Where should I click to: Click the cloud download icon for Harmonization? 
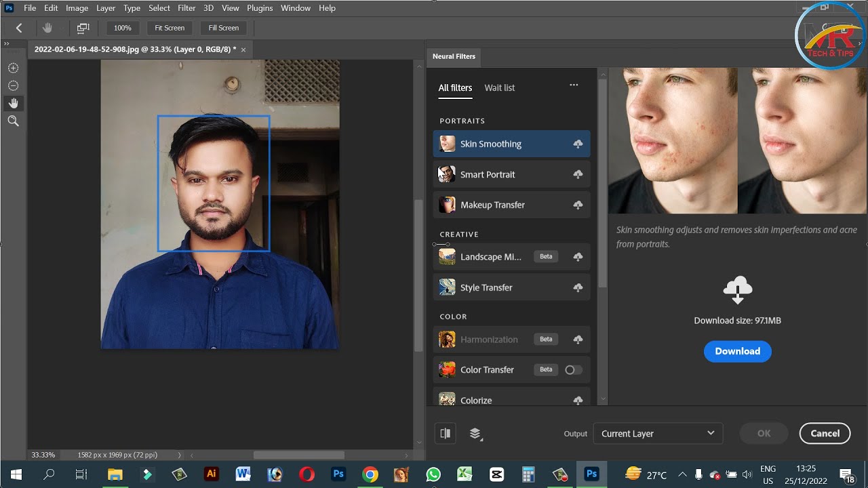click(x=578, y=339)
